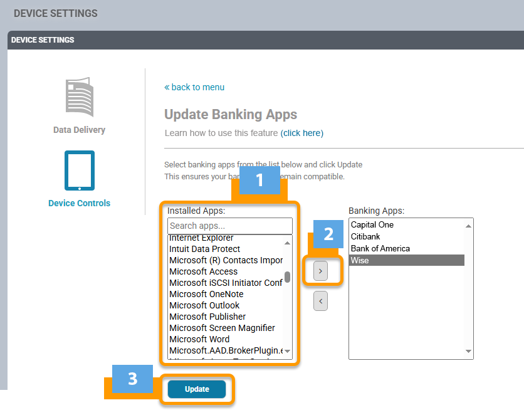This screenshot has height=420, width=524.
Task: Select Capital One in Banking Apps
Action: [x=407, y=225]
